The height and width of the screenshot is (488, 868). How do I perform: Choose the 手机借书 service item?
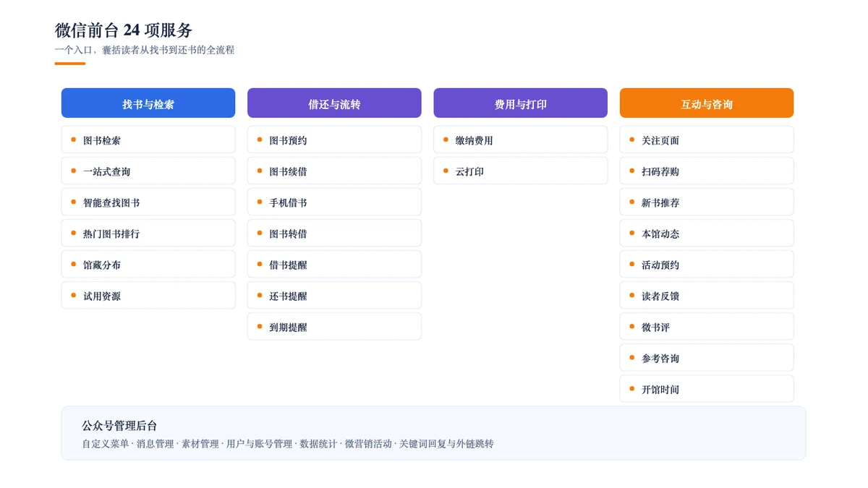(x=334, y=202)
